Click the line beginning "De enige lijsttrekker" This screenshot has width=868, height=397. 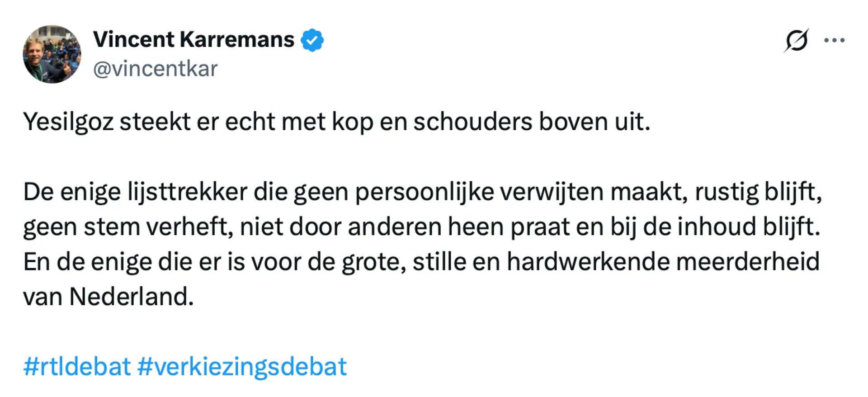point(422,192)
